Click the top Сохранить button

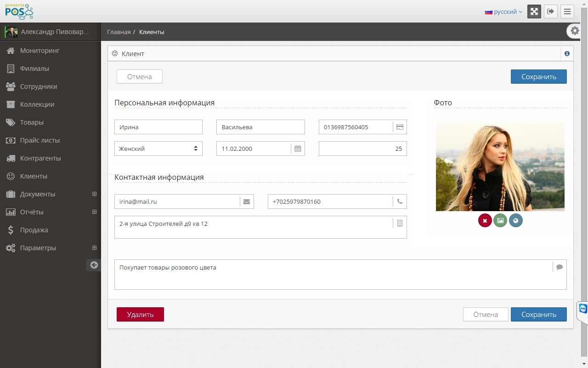coord(538,77)
